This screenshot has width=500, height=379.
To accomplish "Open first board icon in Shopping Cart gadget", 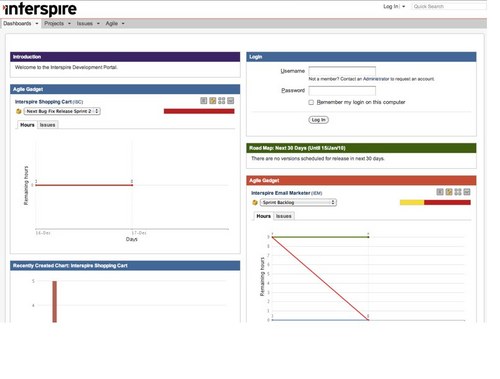I will [x=204, y=101].
